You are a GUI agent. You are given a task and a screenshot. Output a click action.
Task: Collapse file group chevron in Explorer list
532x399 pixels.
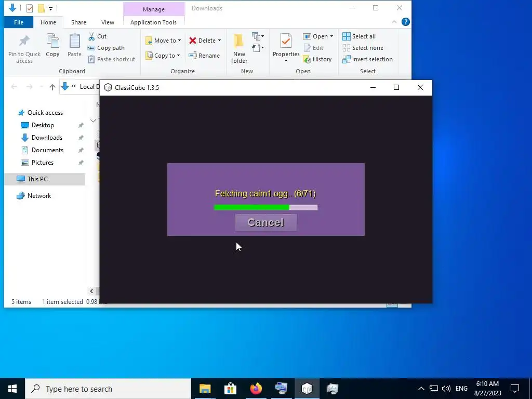tap(93, 121)
